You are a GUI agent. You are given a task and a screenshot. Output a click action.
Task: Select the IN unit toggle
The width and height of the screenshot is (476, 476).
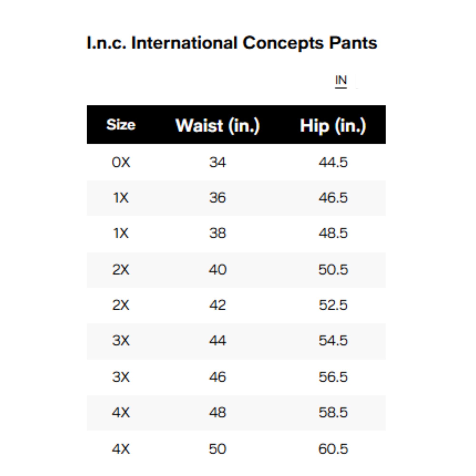click(x=341, y=81)
